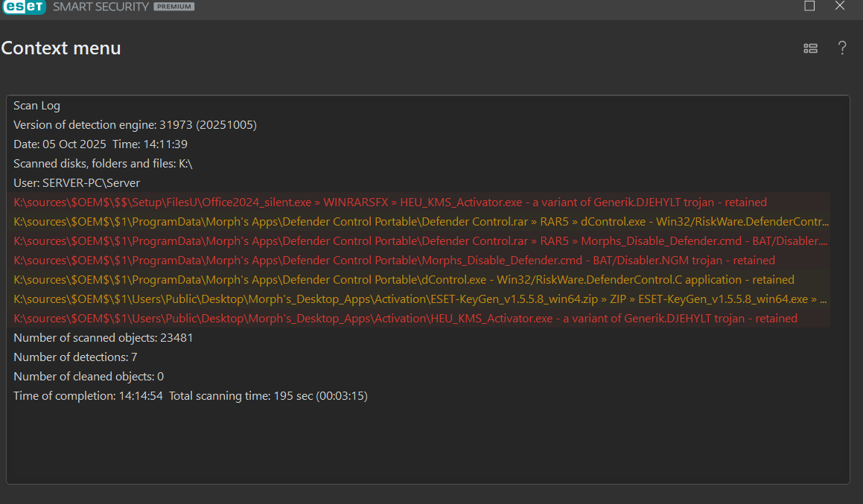
Task: Select the ESET-KeyGen_v1.5.5.8_win64.zip detection row
Action: pyautogui.click(x=421, y=299)
